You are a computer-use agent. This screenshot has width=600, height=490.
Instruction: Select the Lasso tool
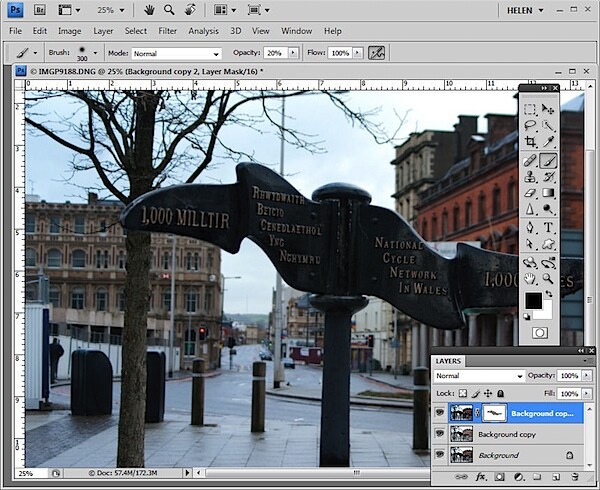pyautogui.click(x=530, y=125)
